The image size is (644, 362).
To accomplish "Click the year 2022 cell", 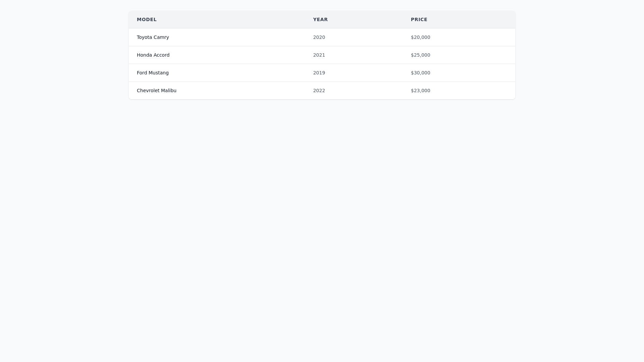I will point(354,90).
